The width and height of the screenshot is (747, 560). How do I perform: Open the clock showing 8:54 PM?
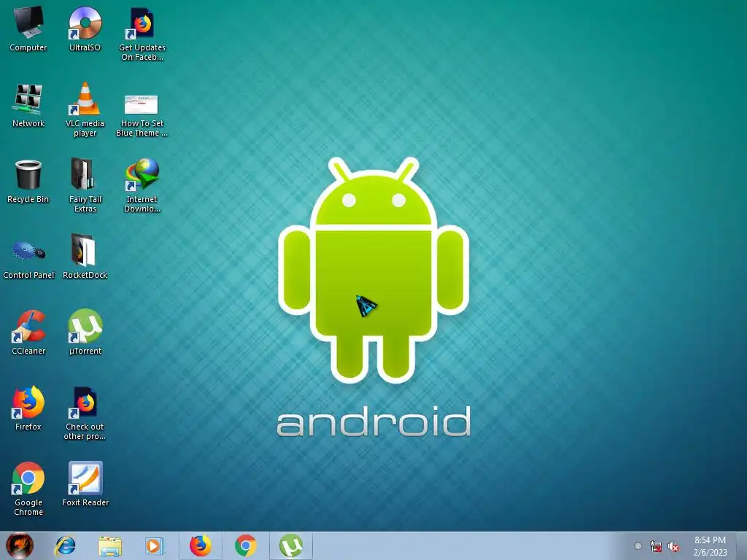[711, 546]
